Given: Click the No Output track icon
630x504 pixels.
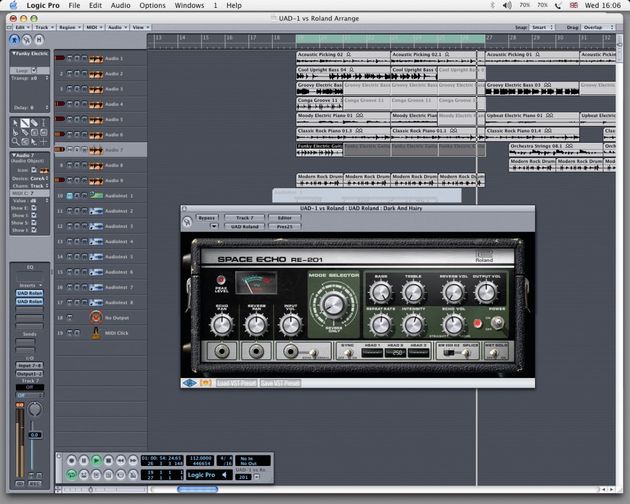Looking at the screenshot, I should pyautogui.click(x=96, y=317).
